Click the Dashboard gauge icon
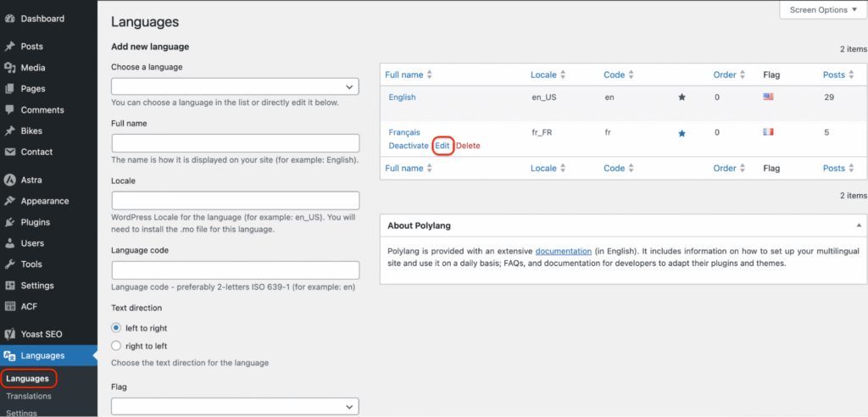 9,19
